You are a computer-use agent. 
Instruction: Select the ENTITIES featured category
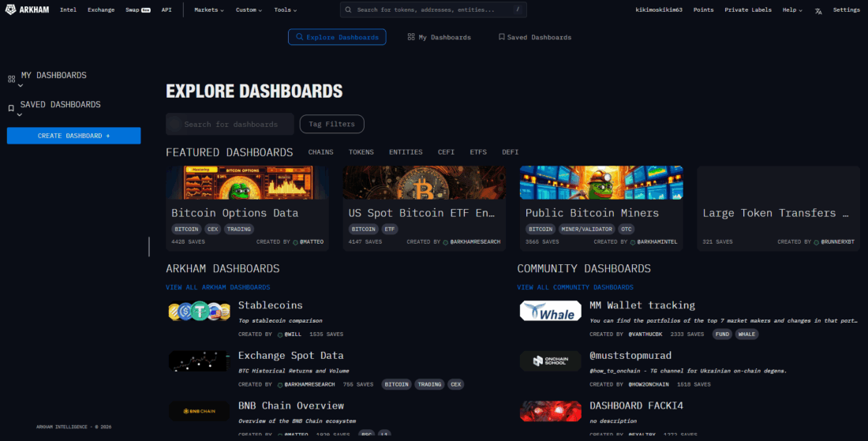coord(406,152)
